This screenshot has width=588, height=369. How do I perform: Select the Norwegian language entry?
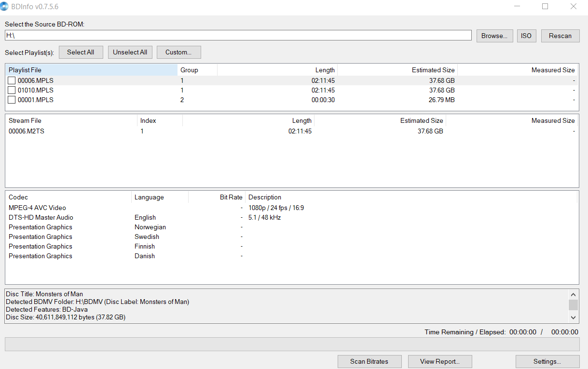click(x=150, y=227)
